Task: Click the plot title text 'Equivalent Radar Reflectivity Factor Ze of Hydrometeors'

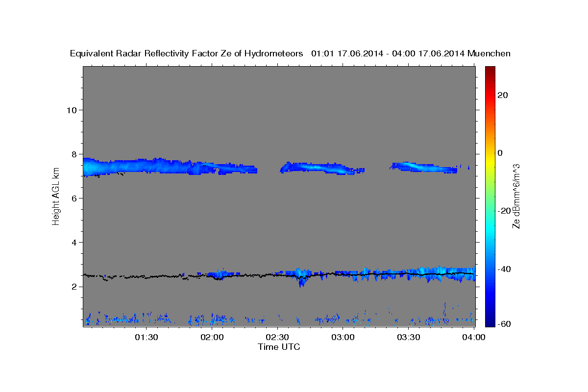Action: 187,53
